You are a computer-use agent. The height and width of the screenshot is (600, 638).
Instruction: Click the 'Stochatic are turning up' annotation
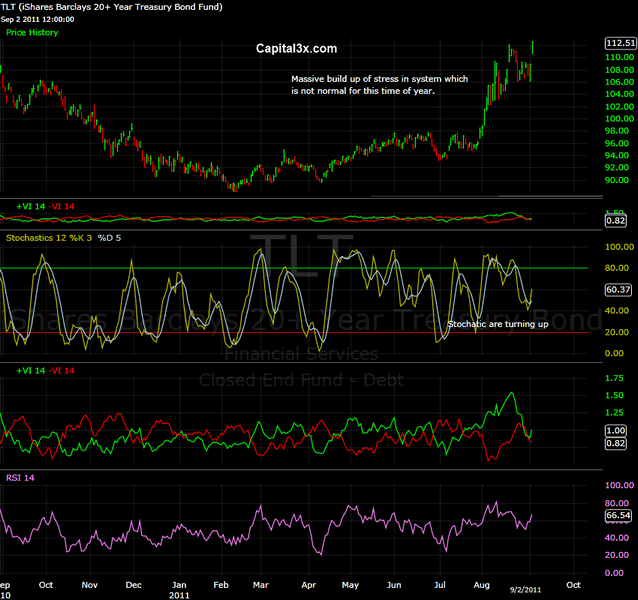coord(497,325)
